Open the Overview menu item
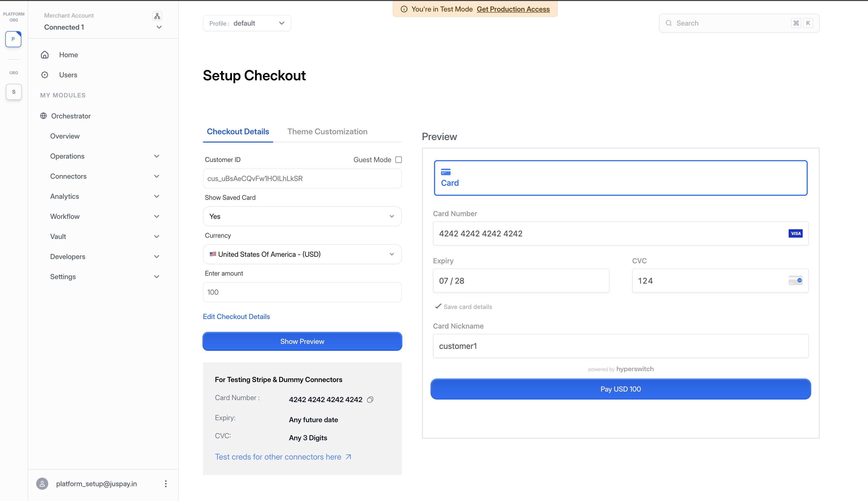 (65, 136)
